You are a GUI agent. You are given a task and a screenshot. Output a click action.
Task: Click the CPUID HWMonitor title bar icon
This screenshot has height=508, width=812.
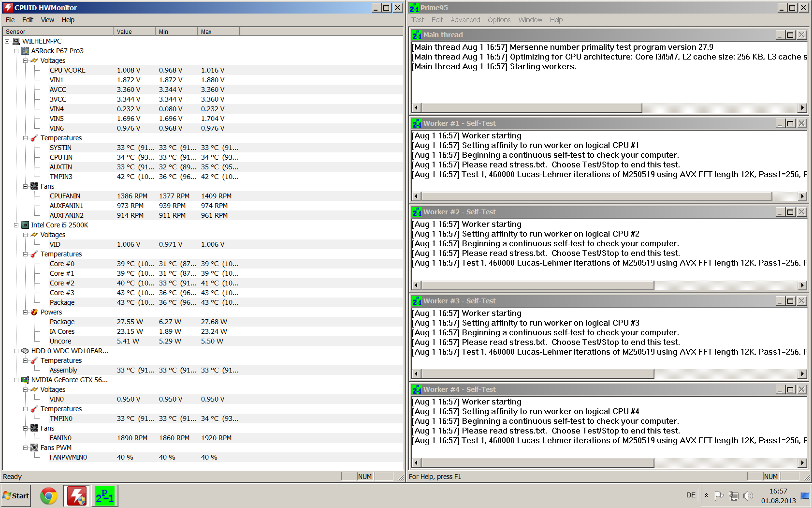pos(8,8)
